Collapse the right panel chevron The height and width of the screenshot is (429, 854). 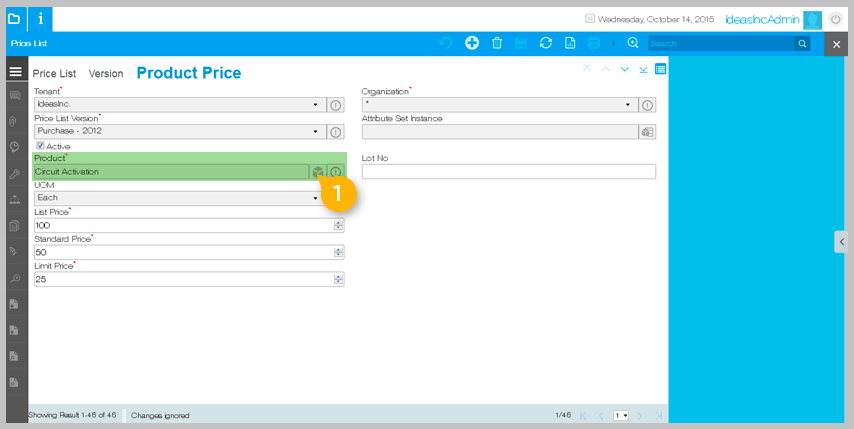pyautogui.click(x=841, y=242)
